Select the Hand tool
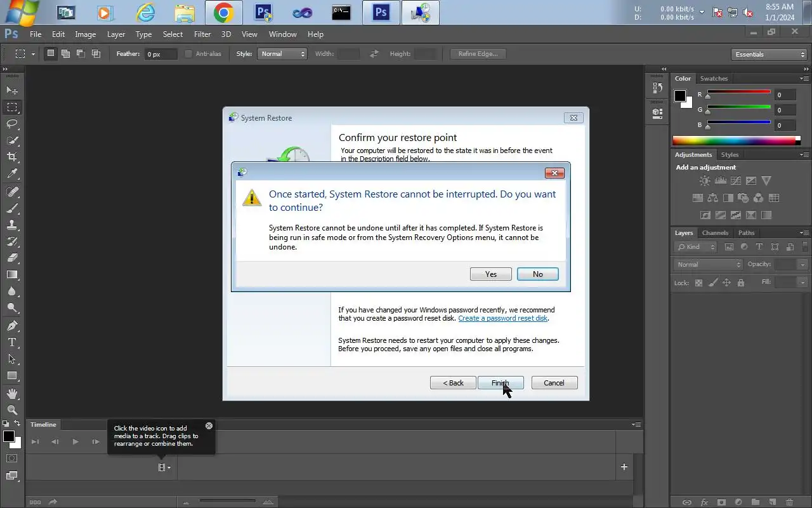The width and height of the screenshot is (812, 508). coord(12,394)
